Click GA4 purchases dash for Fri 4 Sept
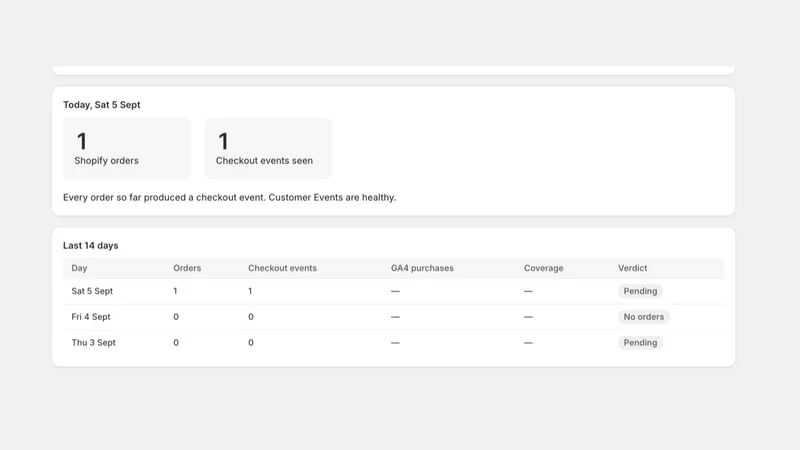The image size is (800, 450). coord(395,317)
